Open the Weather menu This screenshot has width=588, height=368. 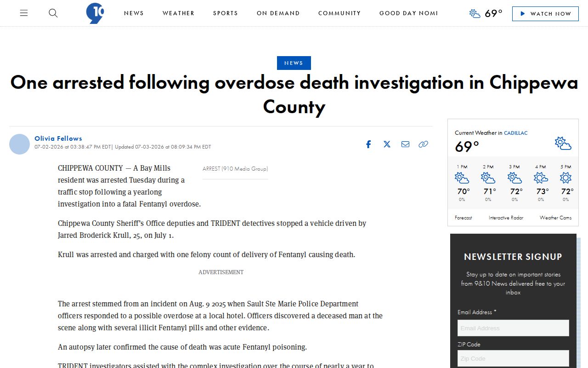178,13
